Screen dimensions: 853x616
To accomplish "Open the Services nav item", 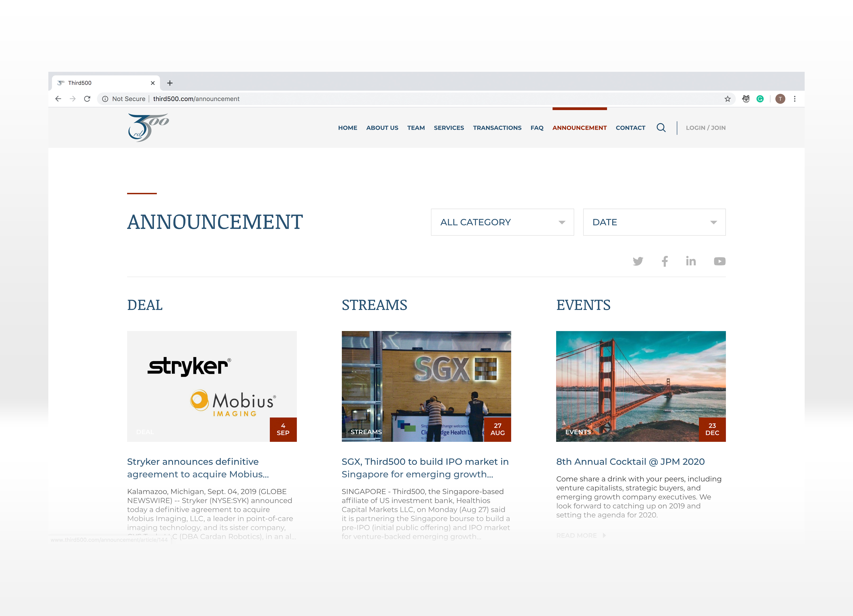I will click(x=449, y=128).
